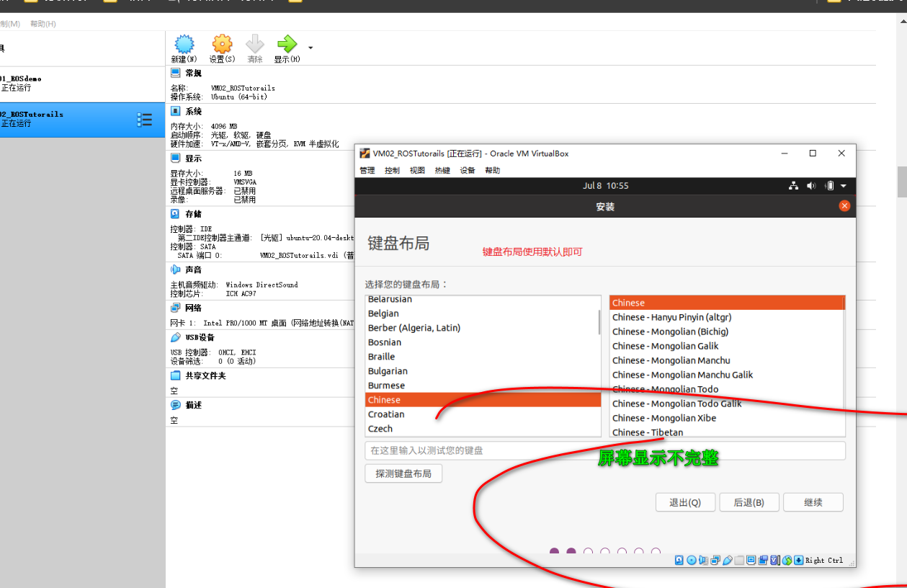Screen dimensions: 907x588
Task: Click the keyboard test input field
Action: pos(605,450)
